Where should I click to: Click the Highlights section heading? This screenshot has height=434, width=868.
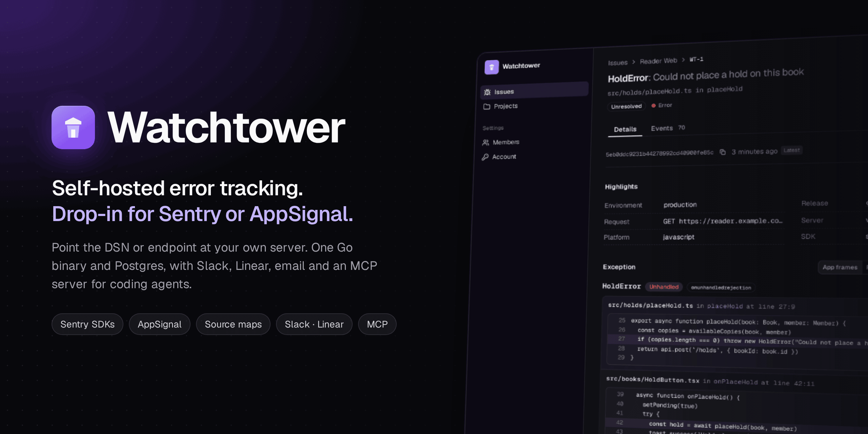621,186
